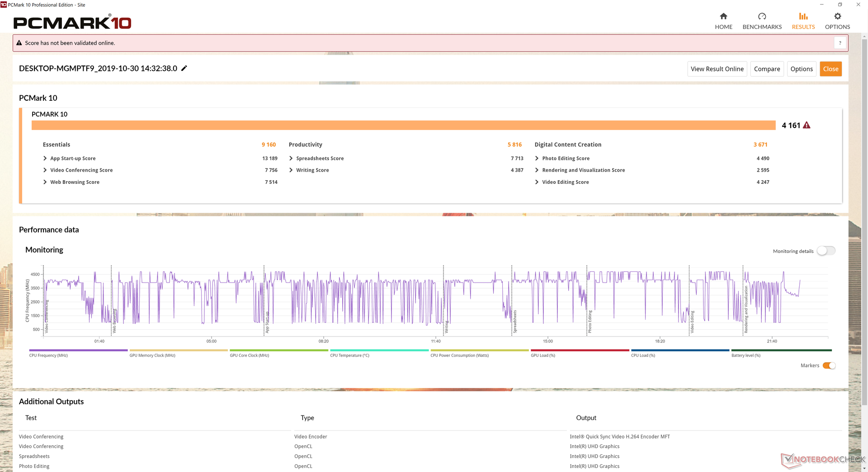
Task: Open the result Options button
Action: (x=801, y=69)
